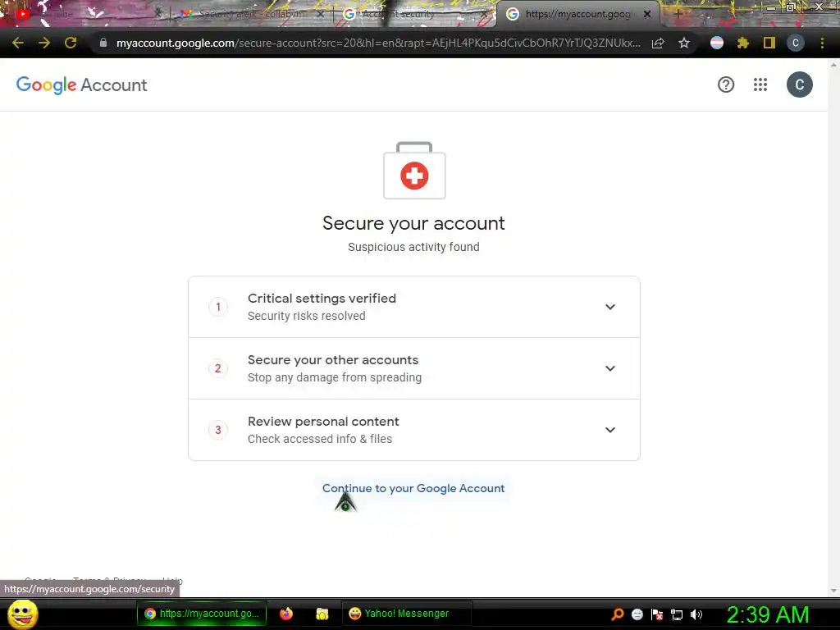Click 'Suspicious activity found' text
Image resolution: width=840 pixels, height=630 pixels.
pos(413,247)
